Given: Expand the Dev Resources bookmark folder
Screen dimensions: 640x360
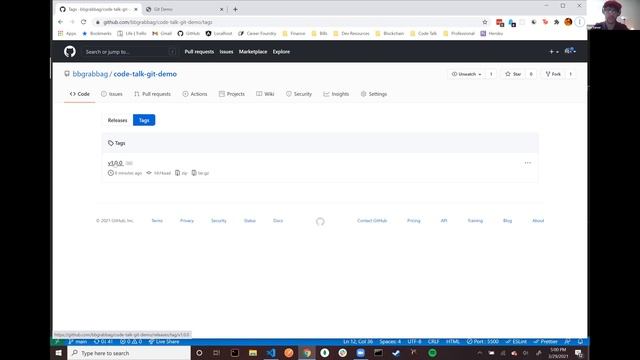Looking at the screenshot, I should (351, 33).
